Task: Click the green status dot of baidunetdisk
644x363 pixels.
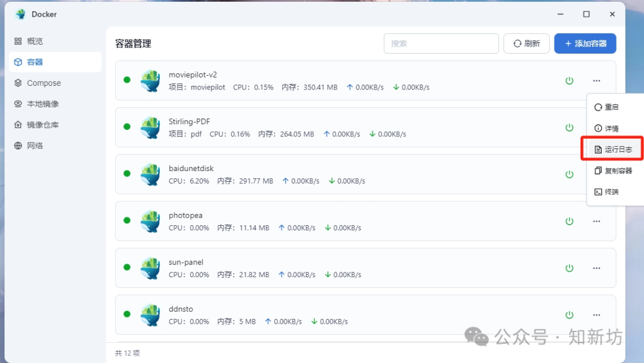Action: click(x=127, y=173)
